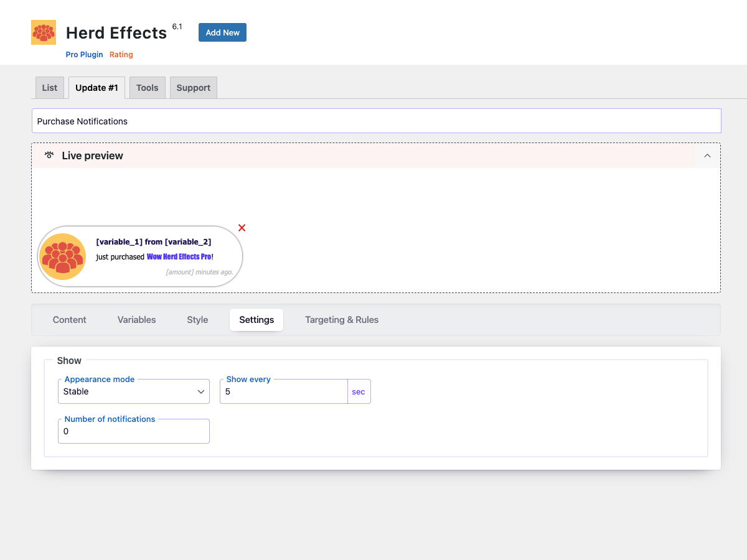Close the preview notification with red X
This screenshot has width=747, height=560.
coord(242,228)
